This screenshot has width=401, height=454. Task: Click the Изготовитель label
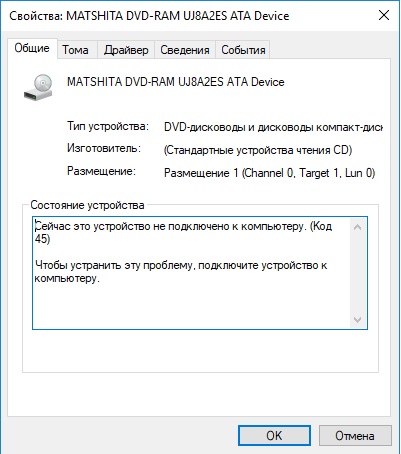[x=104, y=148]
